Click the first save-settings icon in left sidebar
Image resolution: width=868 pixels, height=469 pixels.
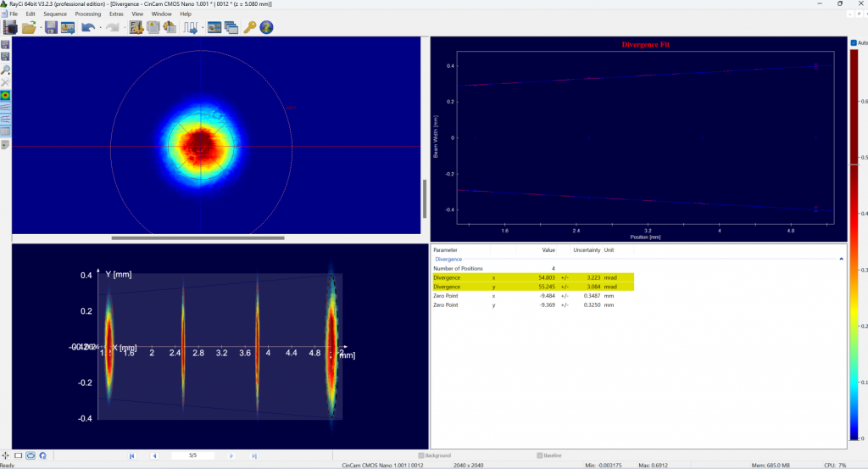tap(6, 44)
